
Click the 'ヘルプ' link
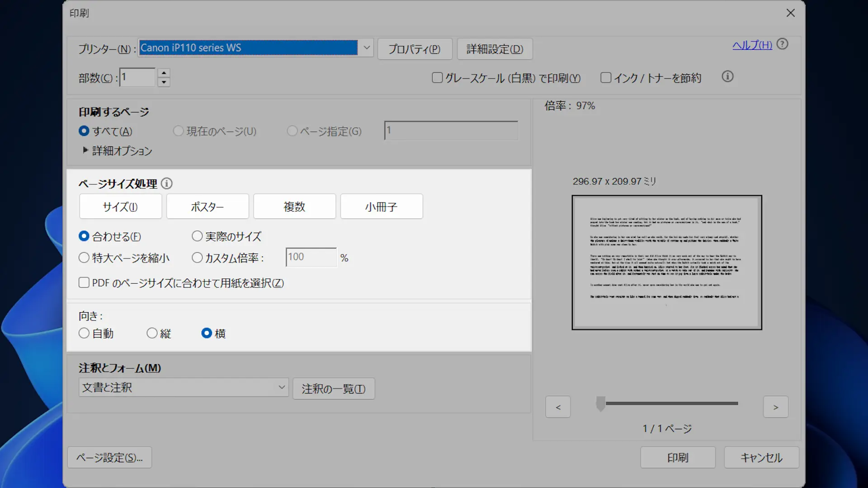pos(752,45)
